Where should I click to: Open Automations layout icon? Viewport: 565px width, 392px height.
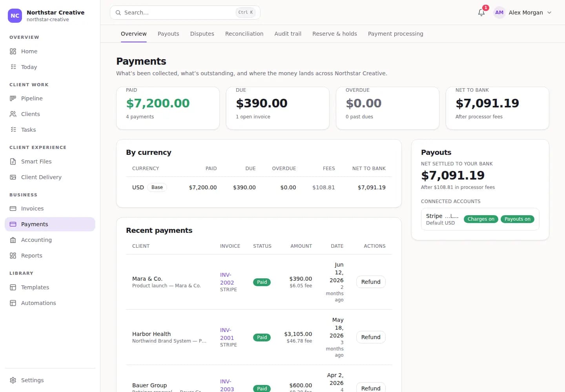coord(13,303)
